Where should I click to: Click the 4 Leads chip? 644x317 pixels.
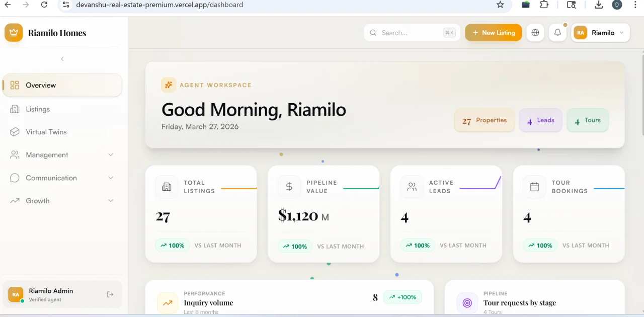click(x=541, y=120)
